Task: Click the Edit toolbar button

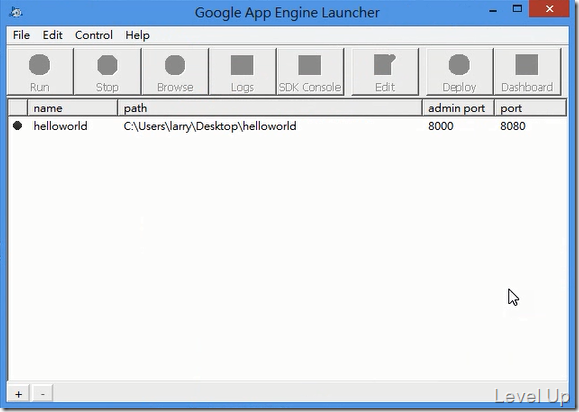Action: tap(385, 72)
